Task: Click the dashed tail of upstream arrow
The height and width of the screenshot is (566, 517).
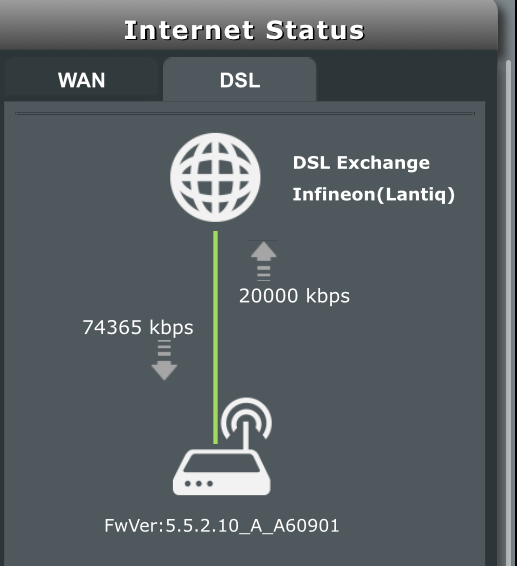Action: [x=264, y=273]
